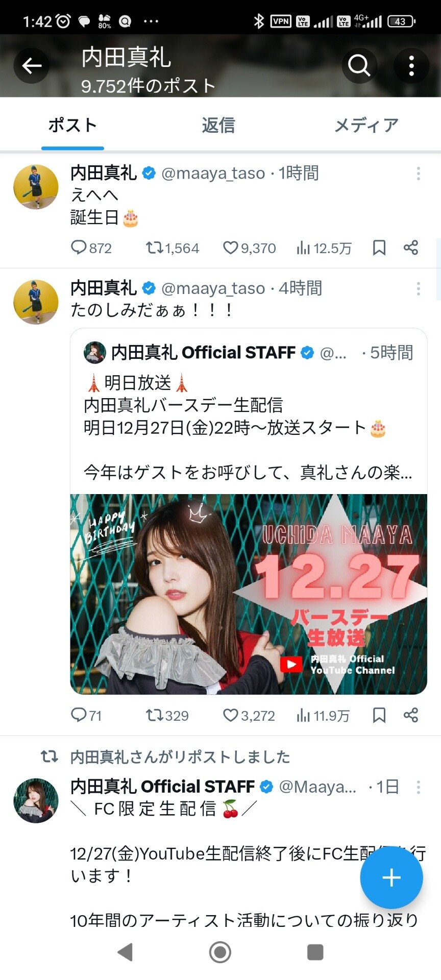Open search with the magnifier icon

click(x=359, y=66)
